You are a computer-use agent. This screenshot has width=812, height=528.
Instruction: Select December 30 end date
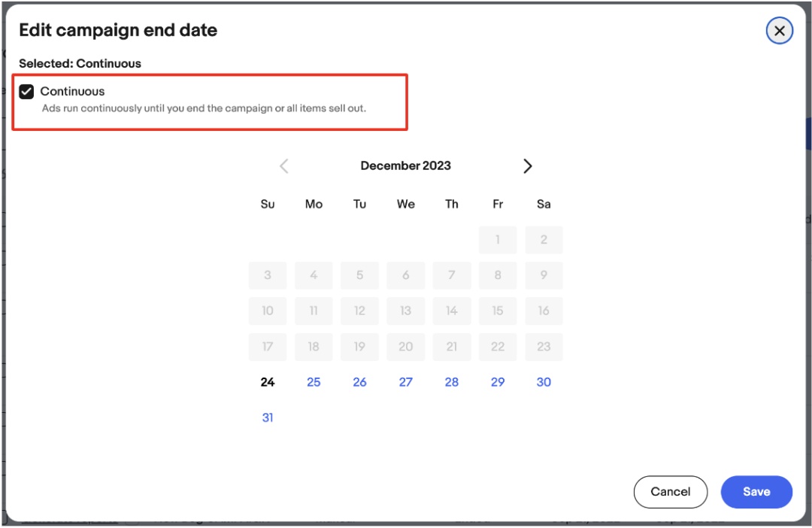click(544, 382)
